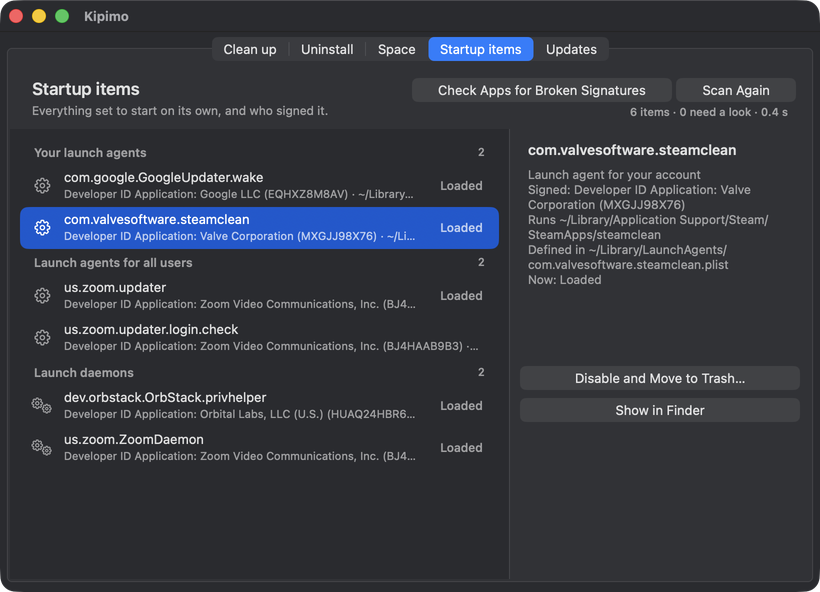
Task: Click Loaded status of ZoomDaemon
Action: pos(461,448)
